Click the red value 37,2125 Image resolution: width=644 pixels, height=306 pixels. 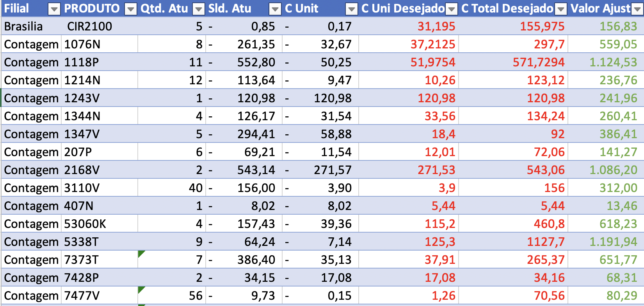[433, 44]
